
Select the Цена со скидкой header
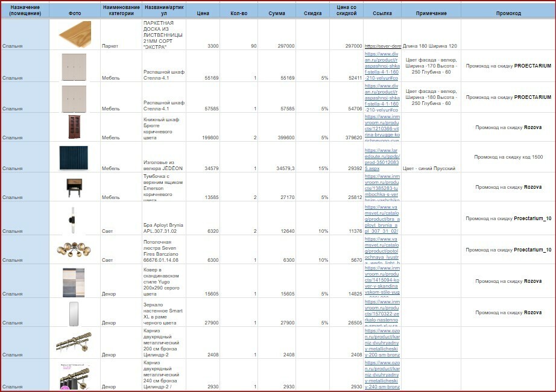346,10
